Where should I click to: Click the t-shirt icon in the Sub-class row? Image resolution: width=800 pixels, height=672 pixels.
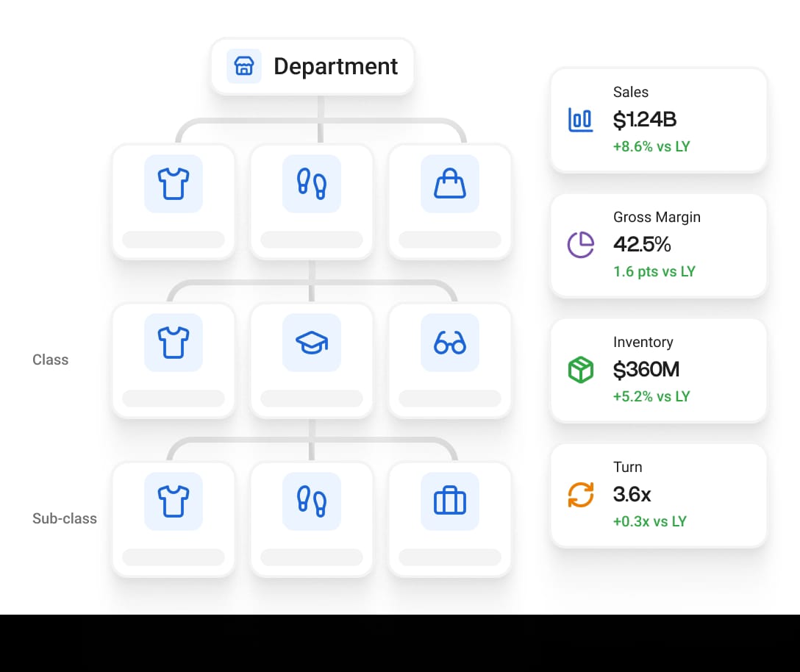(174, 501)
